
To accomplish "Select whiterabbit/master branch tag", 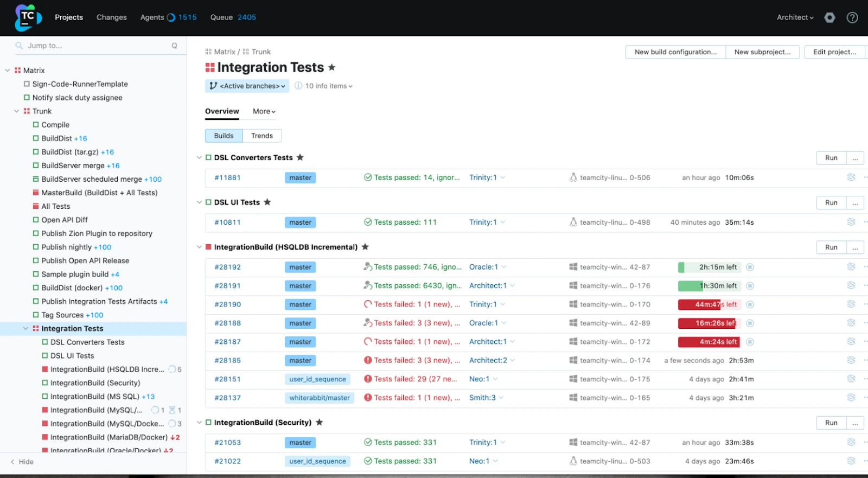I will (x=320, y=398).
